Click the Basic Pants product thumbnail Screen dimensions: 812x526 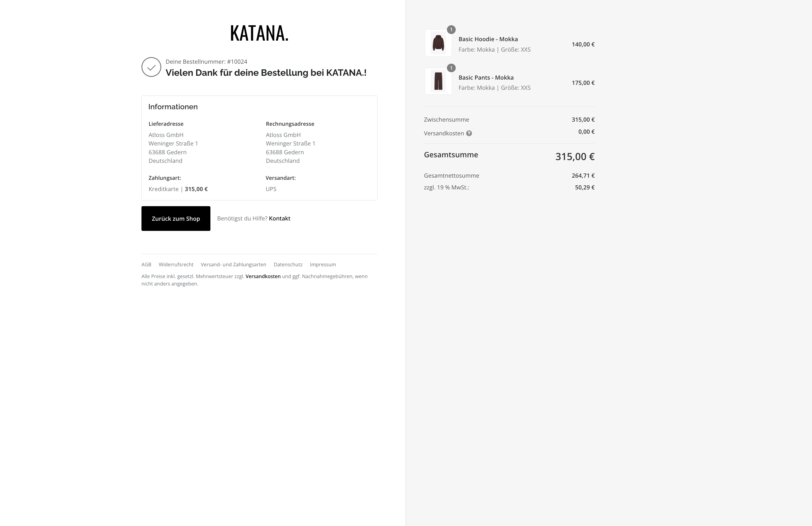pyautogui.click(x=438, y=81)
